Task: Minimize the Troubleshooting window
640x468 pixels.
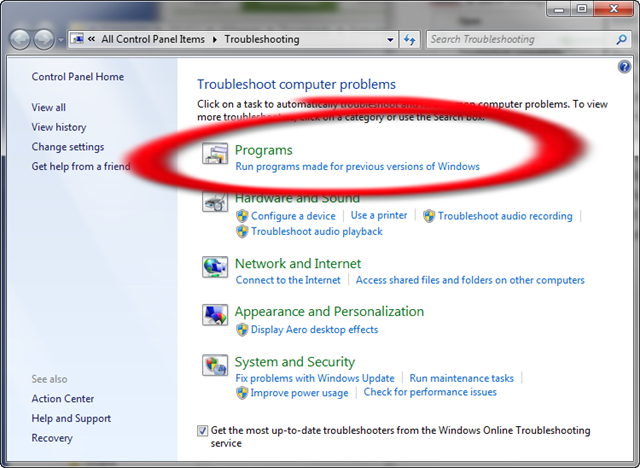Action: pyautogui.click(x=559, y=9)
